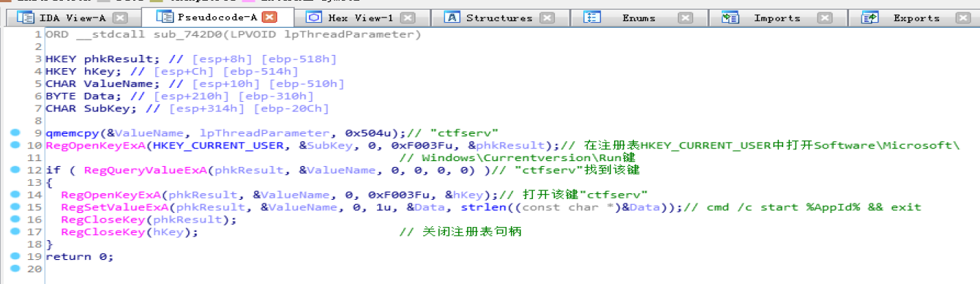The height and width of the screenshot is (284, 980).
Task: Close the Exports tab
Action: (x=964, y=18)
